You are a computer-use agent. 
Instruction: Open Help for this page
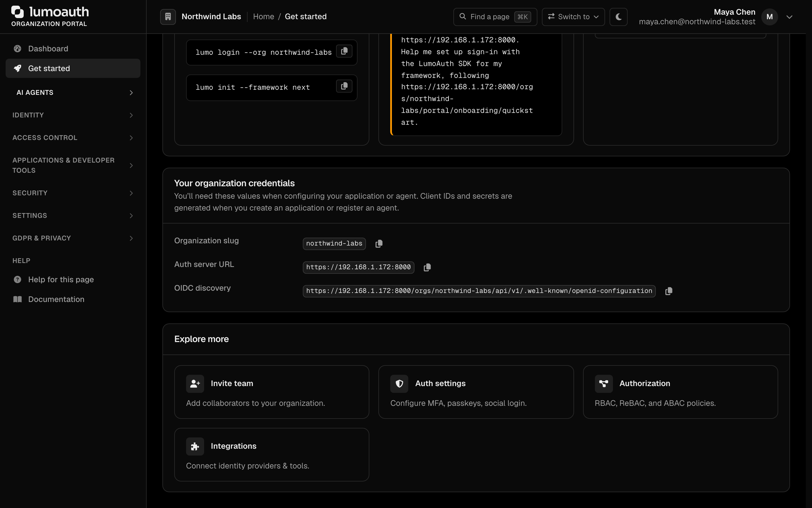click(73, 279)
